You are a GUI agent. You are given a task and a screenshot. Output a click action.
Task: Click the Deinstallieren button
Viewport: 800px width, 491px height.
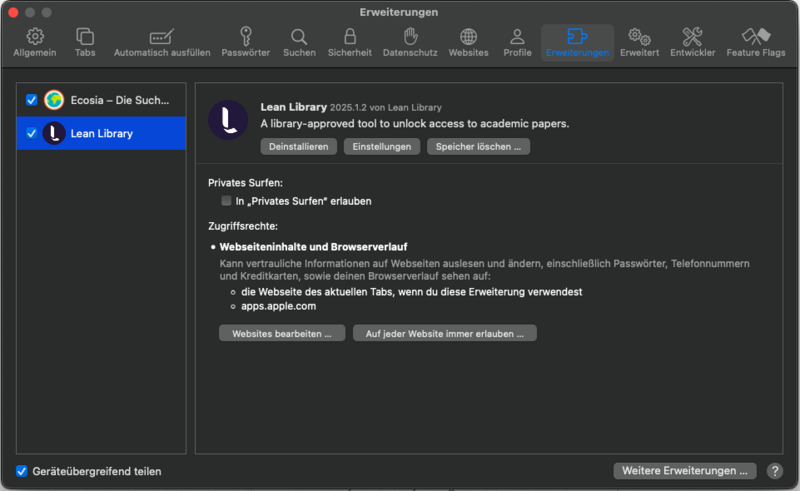[298, 147]
